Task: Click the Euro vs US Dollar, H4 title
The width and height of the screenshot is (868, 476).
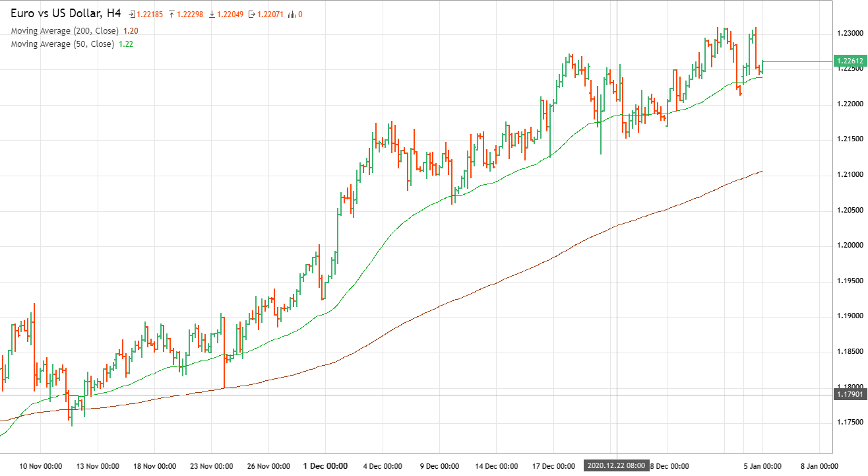Action: pyautogui.click(x=66, y=13)
